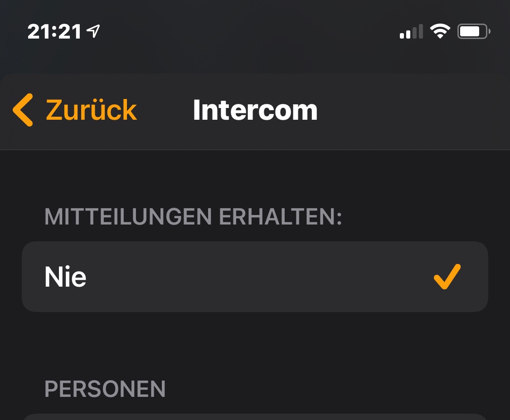Tap the cellular signal strength bars
The width and height of the screenshot is (510, 420).
pos(411,32)
